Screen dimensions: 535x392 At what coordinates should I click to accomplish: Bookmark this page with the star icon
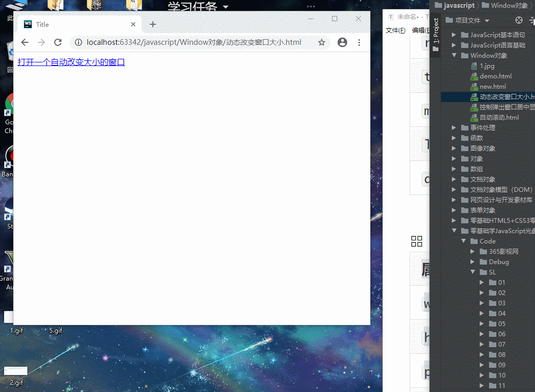(321, 42)
